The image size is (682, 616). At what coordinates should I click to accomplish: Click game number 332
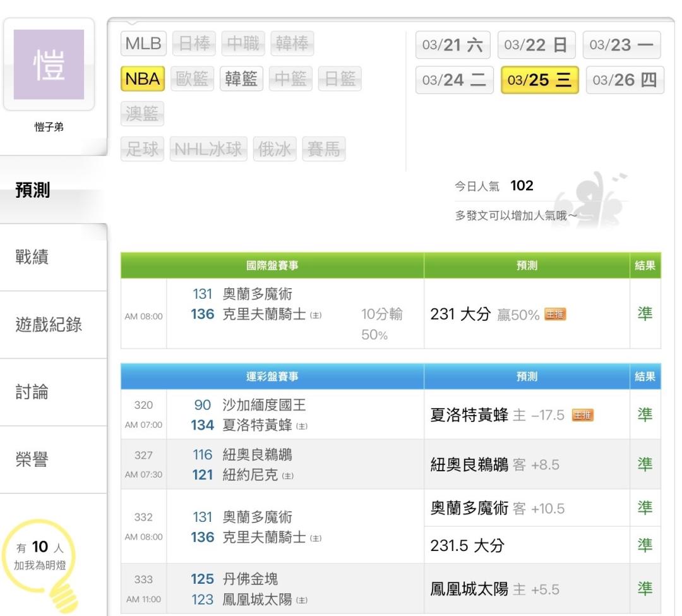(143, 517)
